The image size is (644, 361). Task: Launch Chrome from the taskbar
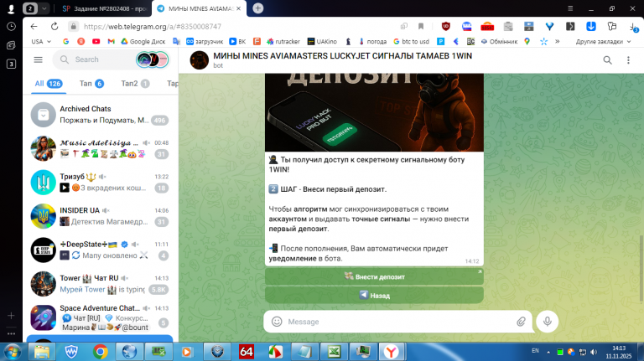tap(101, 352)
